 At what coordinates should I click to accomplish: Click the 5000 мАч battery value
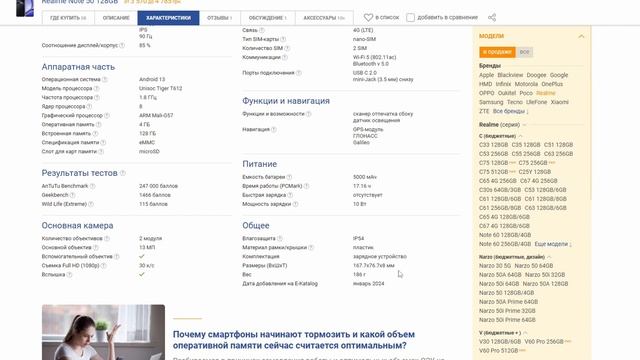[x=365, y=177]
